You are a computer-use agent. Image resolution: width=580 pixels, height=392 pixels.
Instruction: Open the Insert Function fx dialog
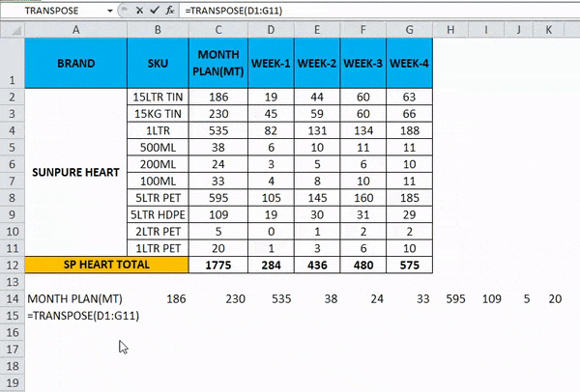point(170,11)
